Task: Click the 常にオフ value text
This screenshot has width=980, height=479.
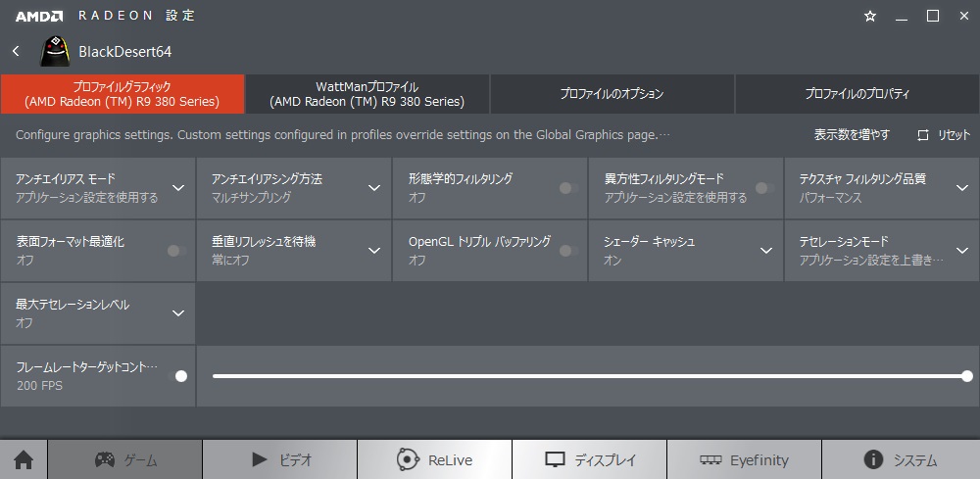Action: click(x=230, y=261)
